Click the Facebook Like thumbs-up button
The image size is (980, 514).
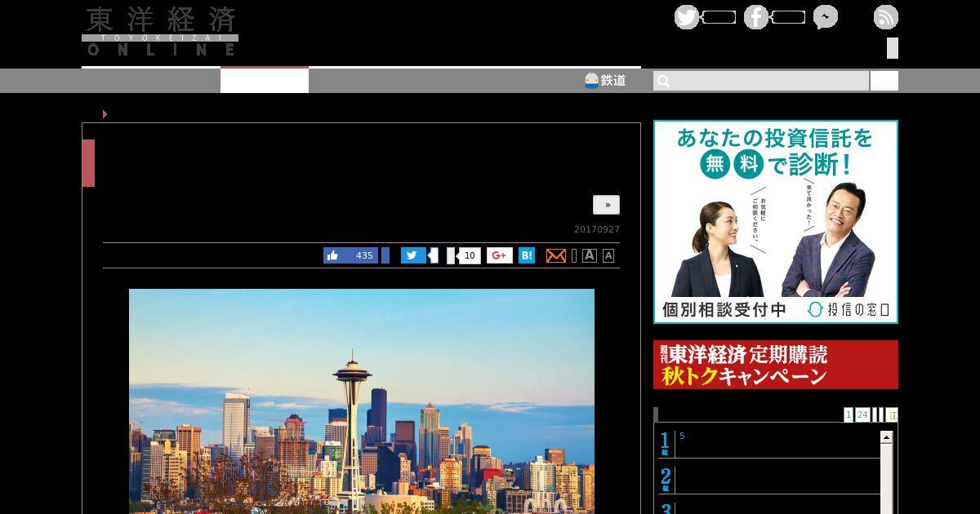pos(351,255)
